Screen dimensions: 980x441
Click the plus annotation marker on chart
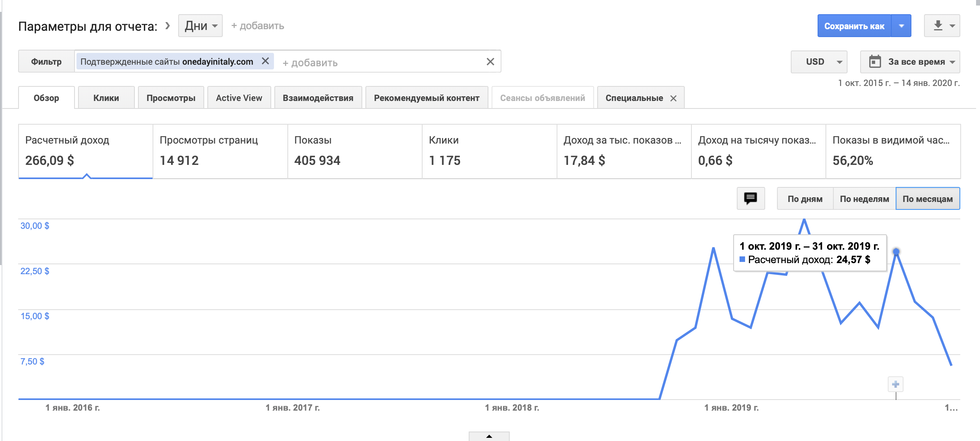tap(895, 384)
